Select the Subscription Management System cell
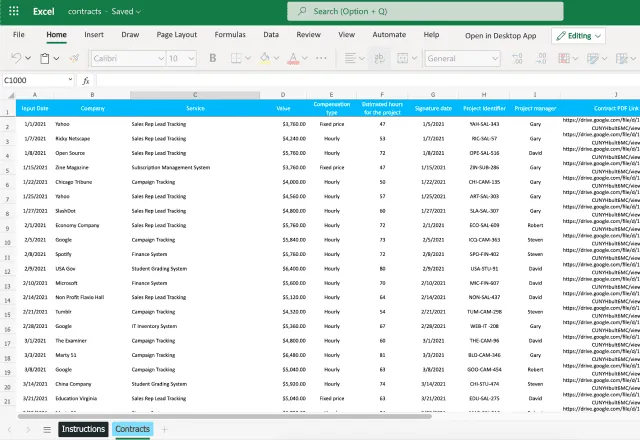640x440 pixels. [x=195, y=167]
